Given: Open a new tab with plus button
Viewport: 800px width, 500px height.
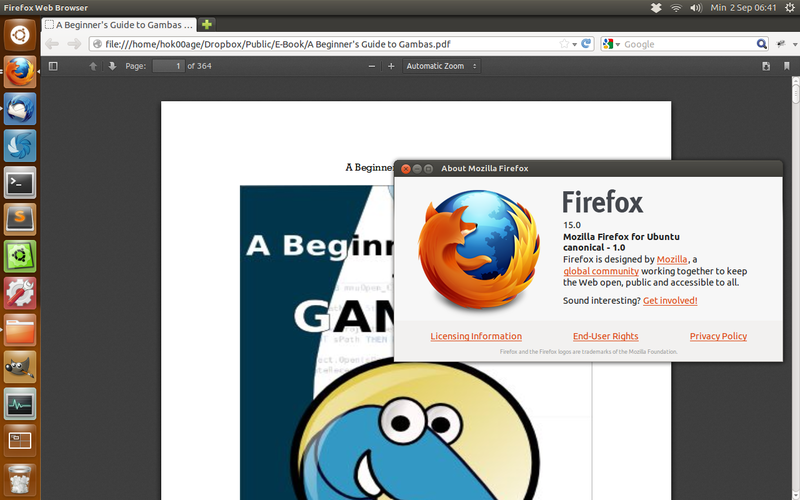Looking at the screenshot, I should 207,24.
